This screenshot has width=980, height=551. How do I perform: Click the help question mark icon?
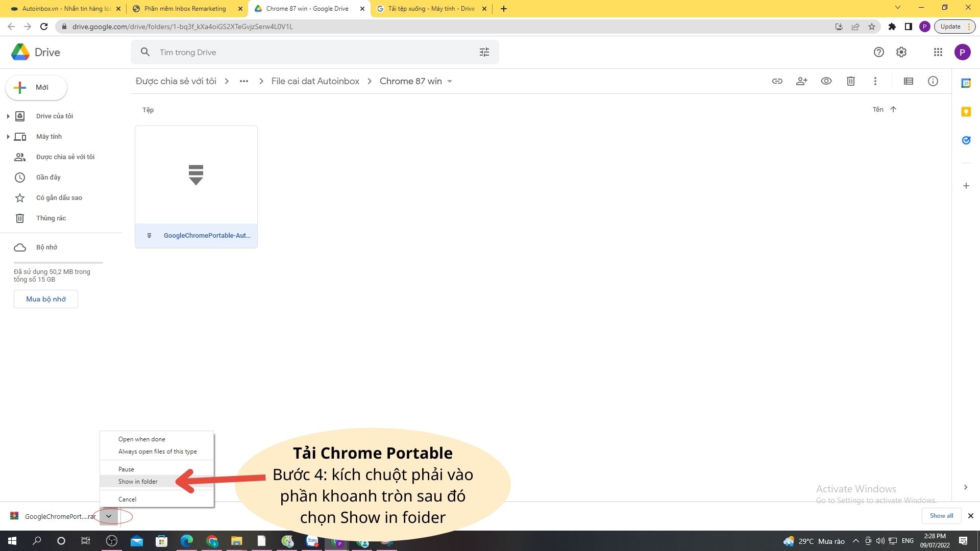(x=878, y=52)
